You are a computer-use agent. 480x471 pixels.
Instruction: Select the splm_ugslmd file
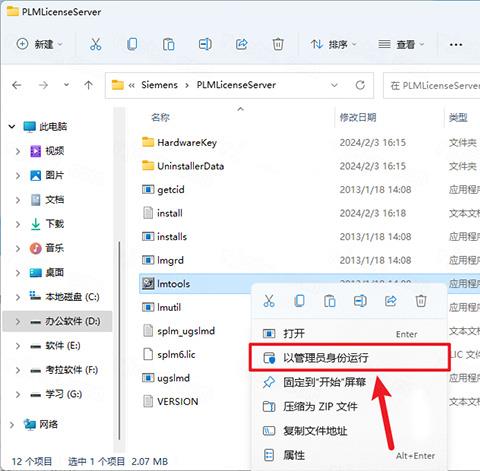click(x=186, y=331)
